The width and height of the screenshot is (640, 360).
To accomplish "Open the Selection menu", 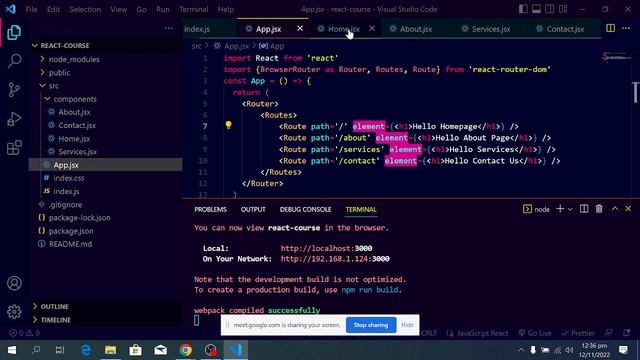I will click(x=85, y=9).
